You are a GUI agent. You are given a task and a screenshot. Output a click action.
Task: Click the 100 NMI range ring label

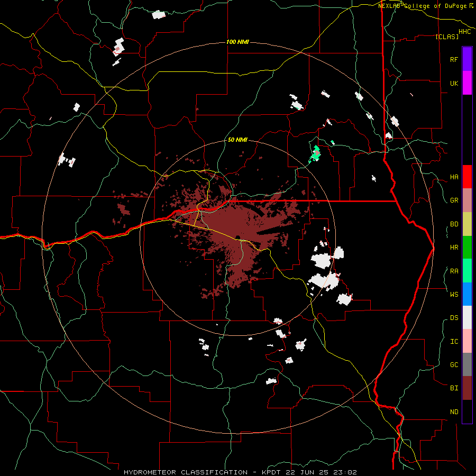tap(237, 42)
